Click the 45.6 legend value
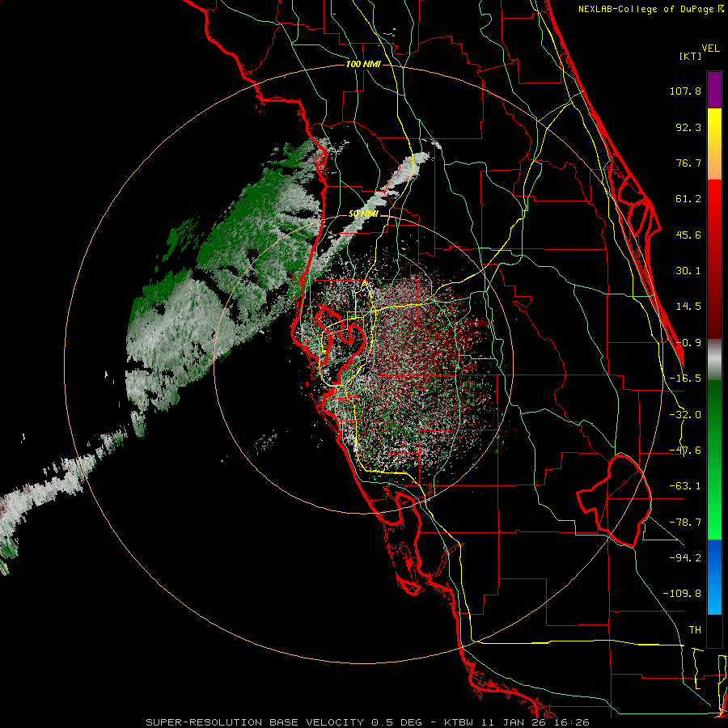 pos(688,235)
